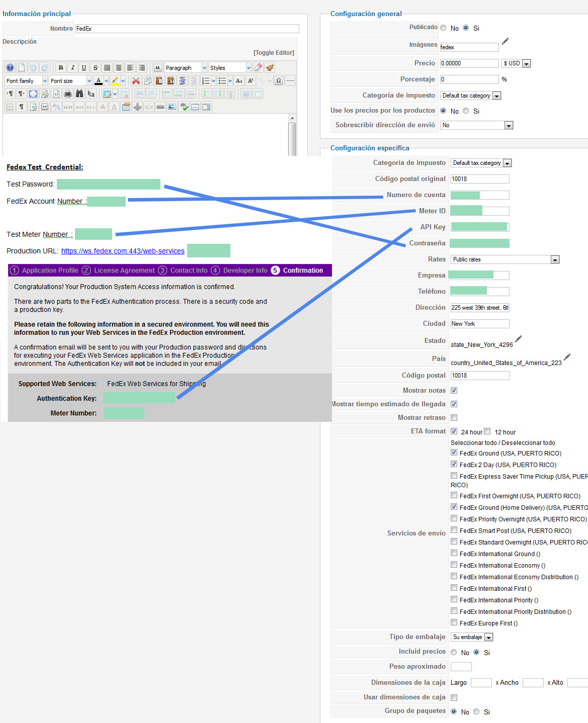
Task: Open the Tipo de embalaje dropdown
Action: (x=472, y=637)
